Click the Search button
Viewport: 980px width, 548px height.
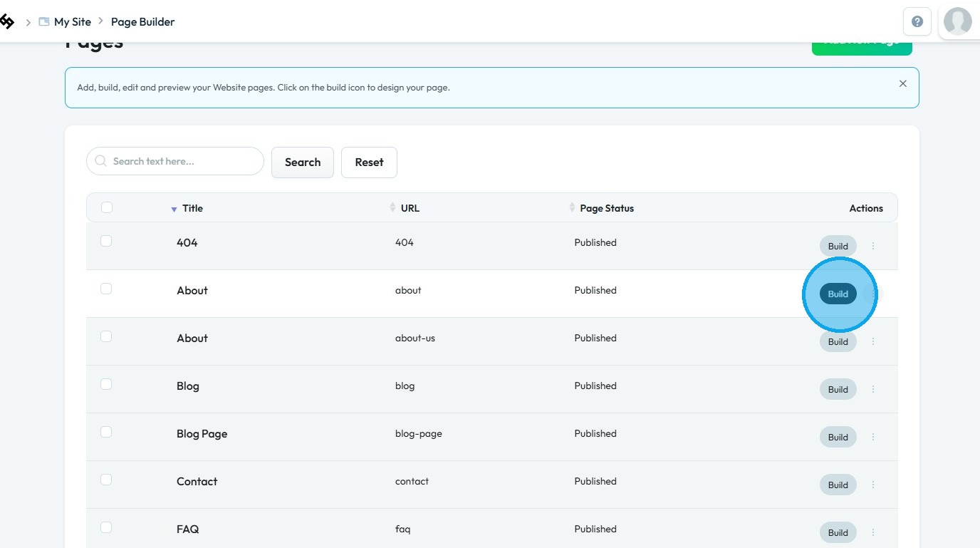click(303, 162)
